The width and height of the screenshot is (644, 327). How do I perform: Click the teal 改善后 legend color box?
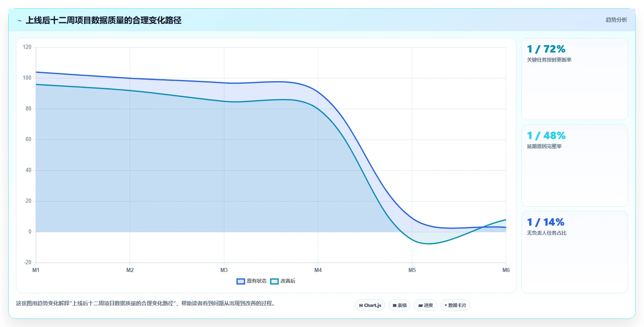pos(274,281)
